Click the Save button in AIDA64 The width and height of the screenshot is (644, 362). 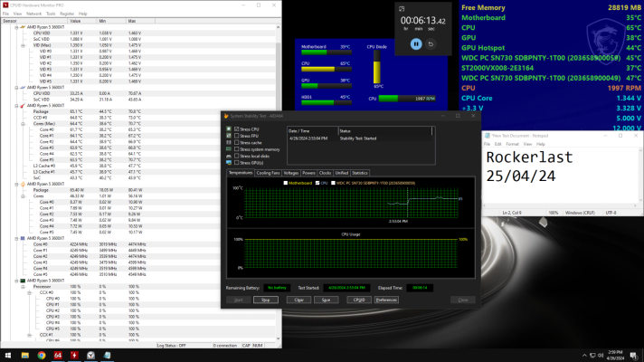click(327, 300)
